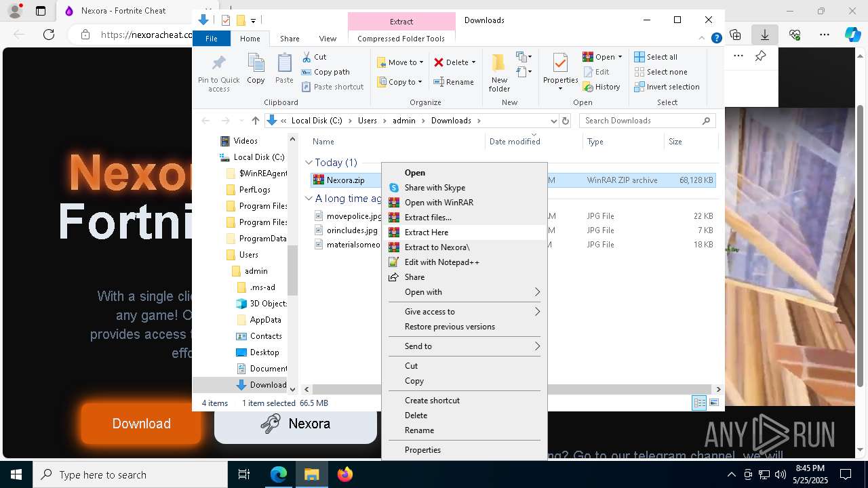Open Quick Access Toolbar customize dropdown
868x488 pixels.
[x=253, y=21]
